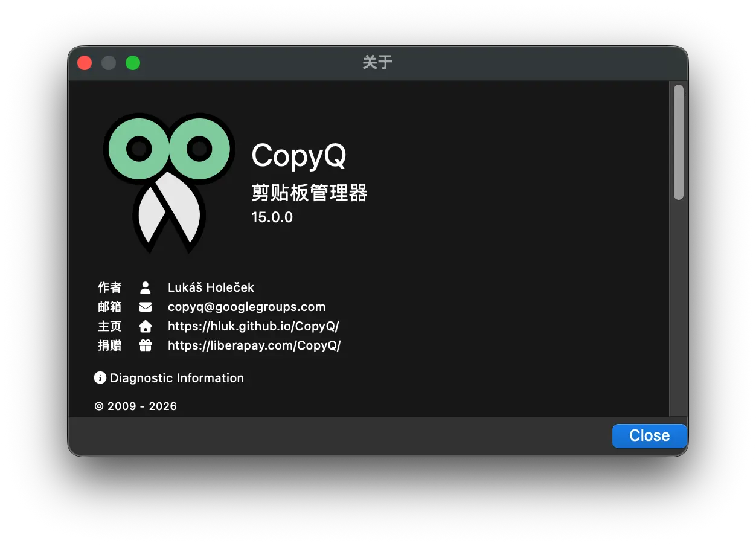
Task: Click the copyright text © 2009 - 2026
Action: pos(136,406)
